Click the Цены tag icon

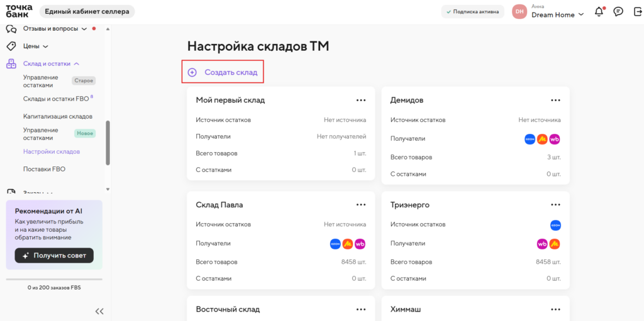[x=11, y=46]
